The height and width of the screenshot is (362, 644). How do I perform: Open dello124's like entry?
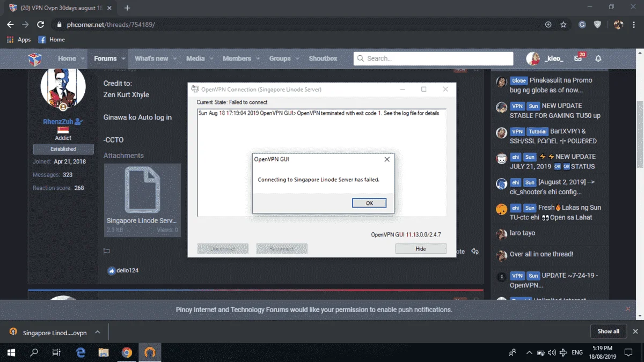pos(127,270)
